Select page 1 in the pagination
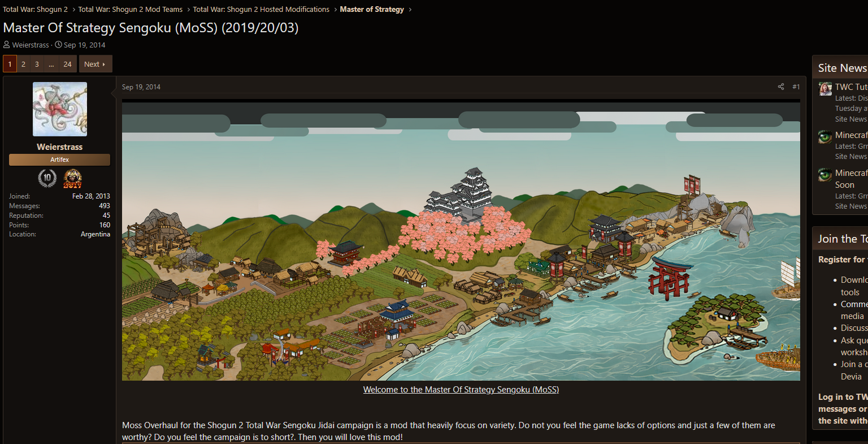 [10, 64]
